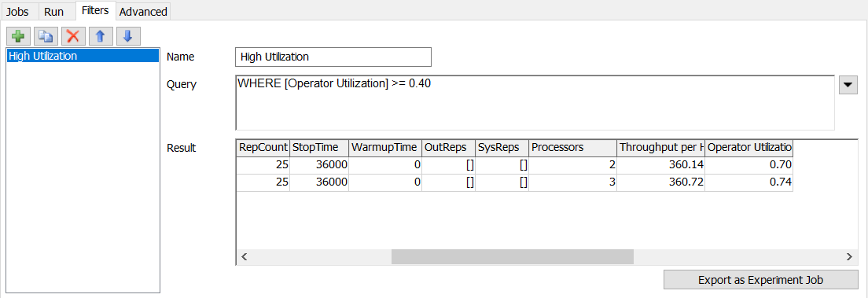The image size is (868, 298).
Task: Click the horizontal scrollbar thumb
Action: pos(512,256)
